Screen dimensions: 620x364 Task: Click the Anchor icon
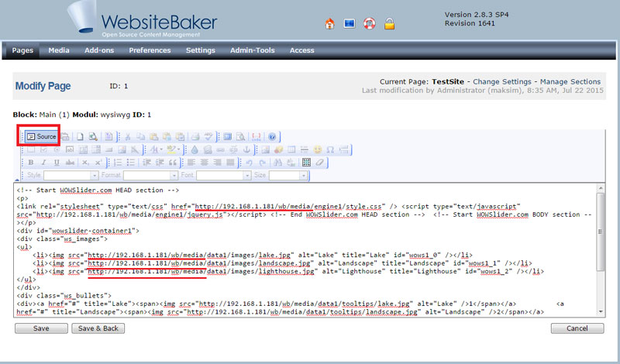[246, 149]
